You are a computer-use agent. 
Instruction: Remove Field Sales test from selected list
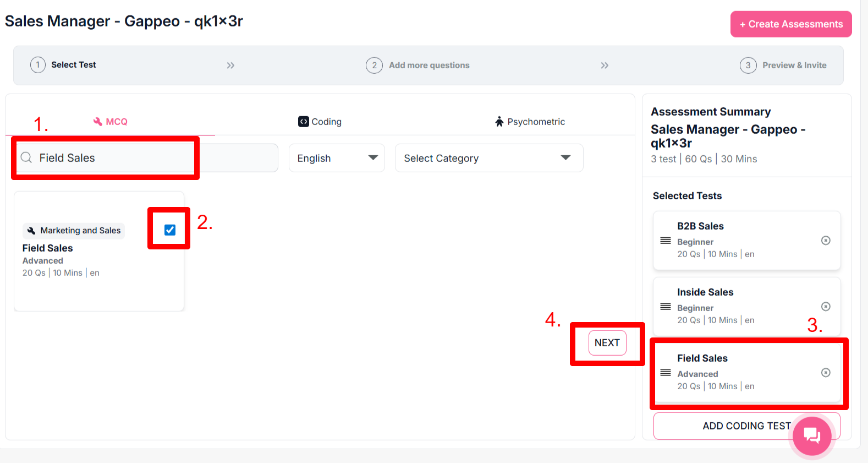[x=826, y=373]
